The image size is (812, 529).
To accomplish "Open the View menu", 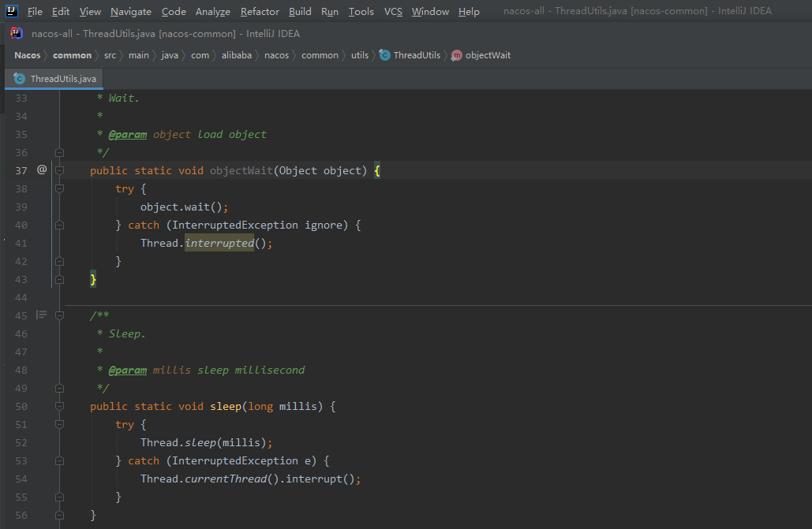I will click(90, 11).
